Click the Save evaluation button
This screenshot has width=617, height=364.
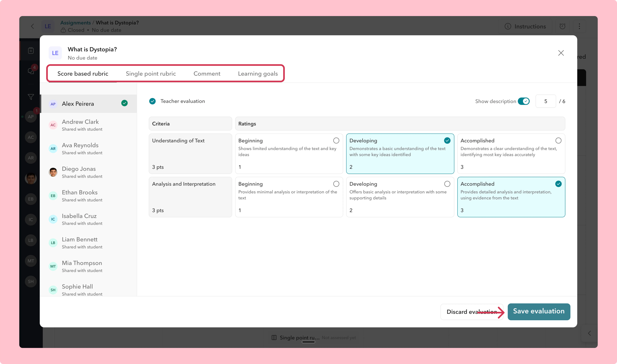point(539,312)
